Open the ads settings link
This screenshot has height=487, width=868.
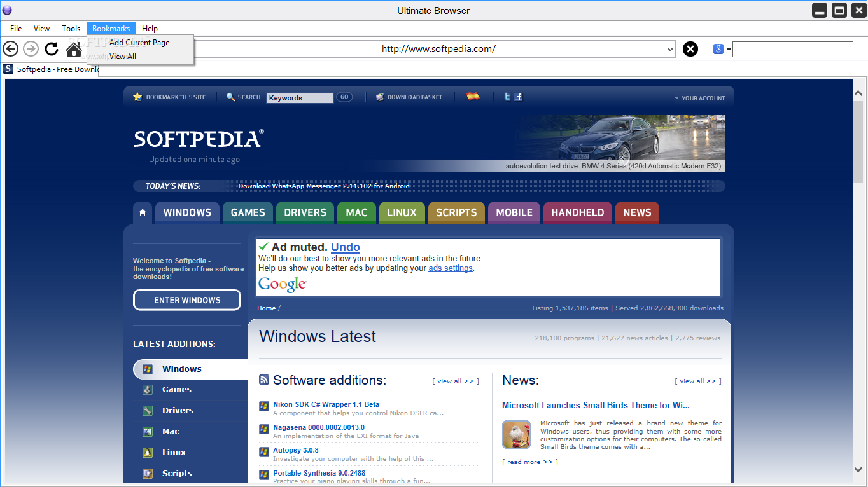pos(451,268)
